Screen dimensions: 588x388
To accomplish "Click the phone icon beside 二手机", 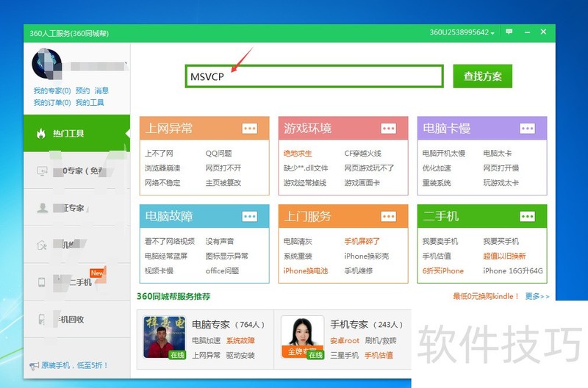I will pos(42,282).
